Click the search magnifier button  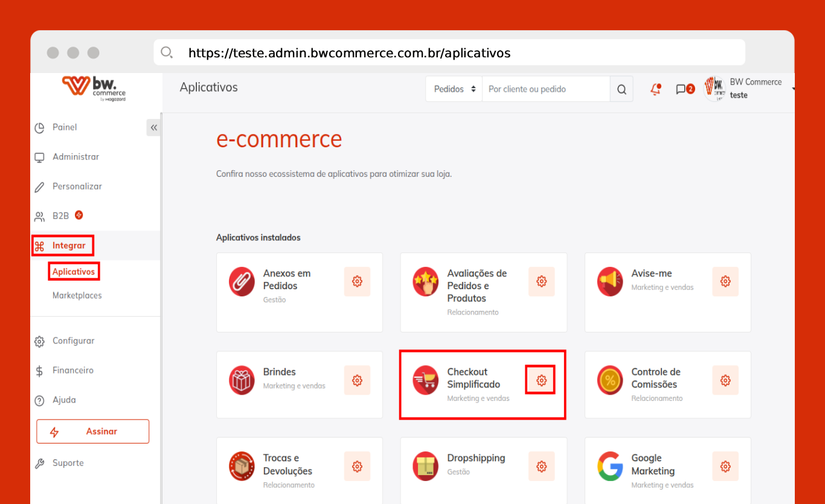[x=621, y=89]
